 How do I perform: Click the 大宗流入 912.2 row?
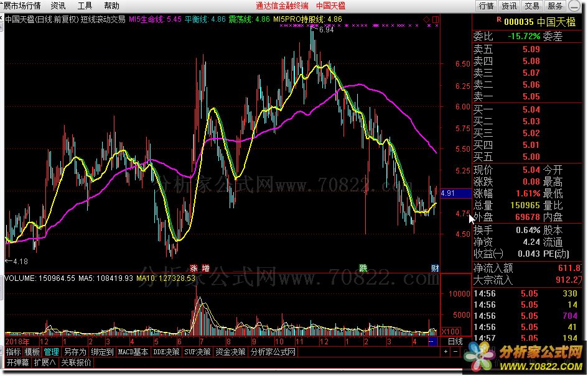click(x=527, y=280)
